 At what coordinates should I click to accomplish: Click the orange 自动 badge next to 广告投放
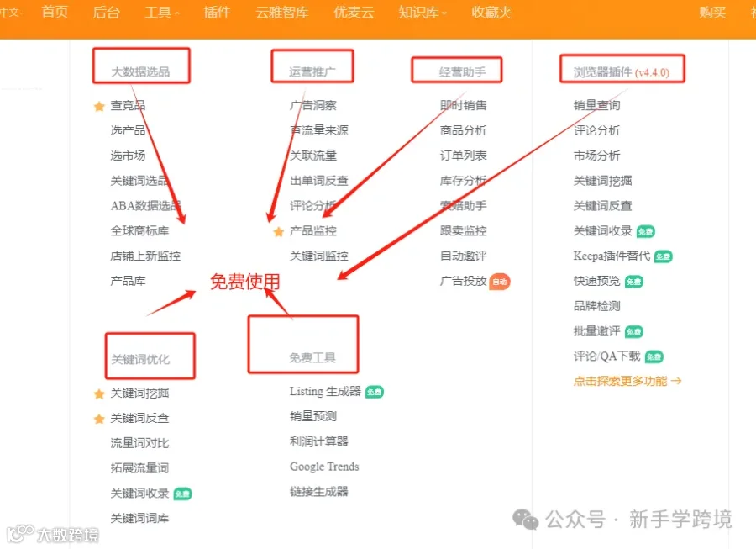[x=500, y=282]
